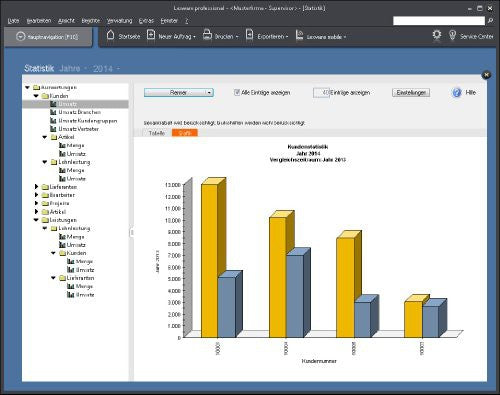Open the Extras menu

(146, 21)
